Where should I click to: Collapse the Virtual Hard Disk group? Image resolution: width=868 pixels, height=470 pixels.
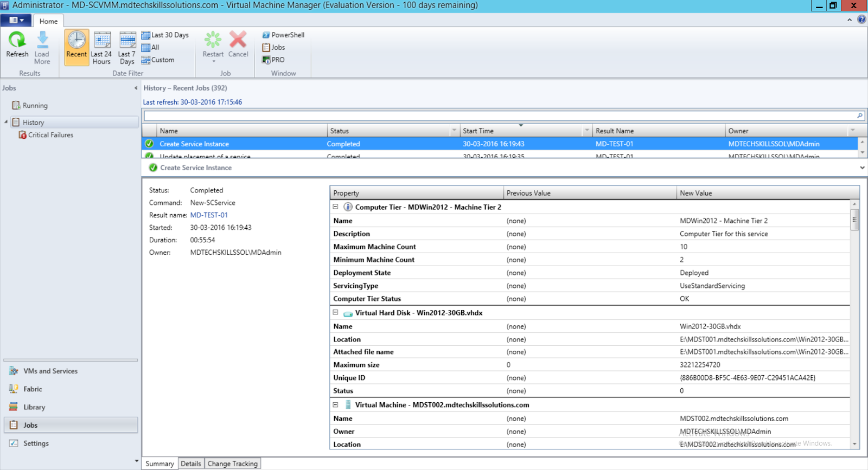coord(335,313)
